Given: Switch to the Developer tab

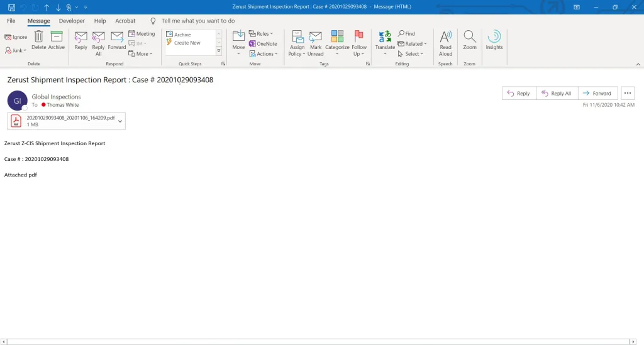Looking at the screenshot, I should click(72, 21).
